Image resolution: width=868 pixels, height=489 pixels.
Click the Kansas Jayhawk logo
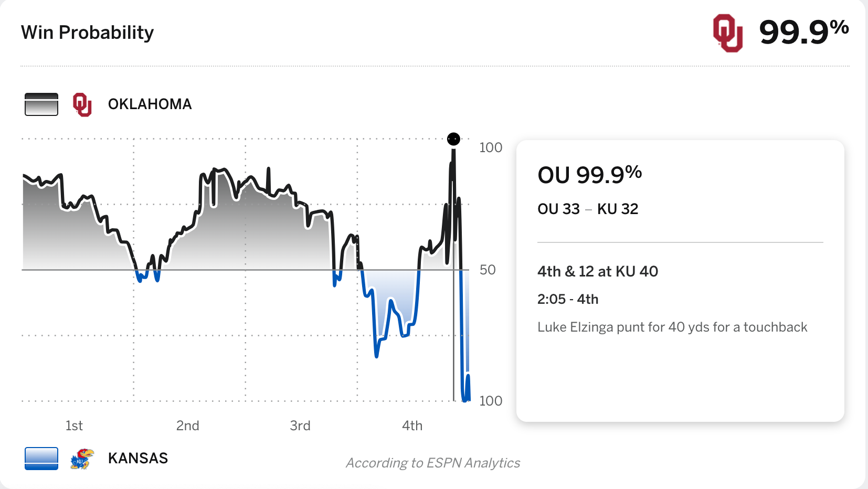pyautogui.click(x=82, y=459)
